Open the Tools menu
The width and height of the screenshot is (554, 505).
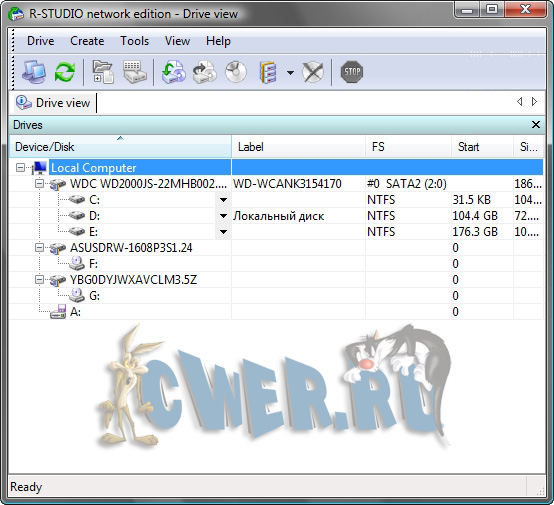coord(134,41)
